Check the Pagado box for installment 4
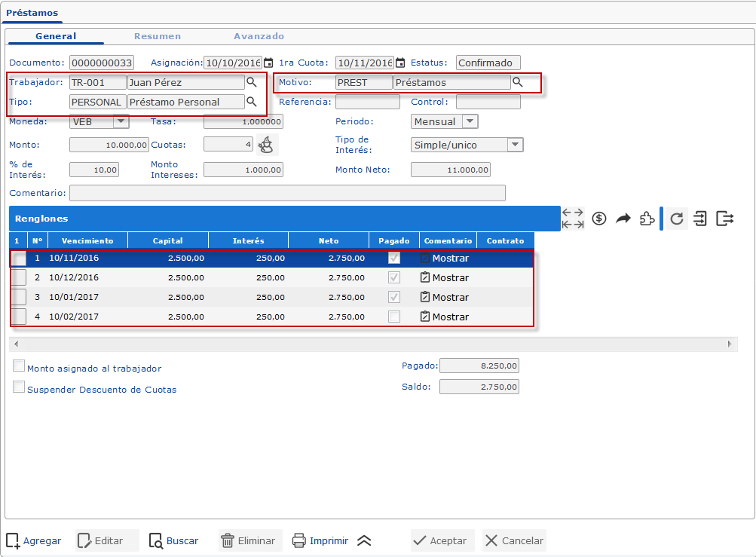 click(x=393, y=317)
